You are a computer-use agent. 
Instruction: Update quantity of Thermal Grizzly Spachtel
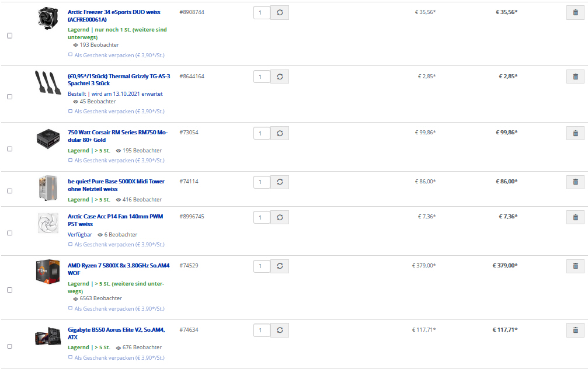280,77
